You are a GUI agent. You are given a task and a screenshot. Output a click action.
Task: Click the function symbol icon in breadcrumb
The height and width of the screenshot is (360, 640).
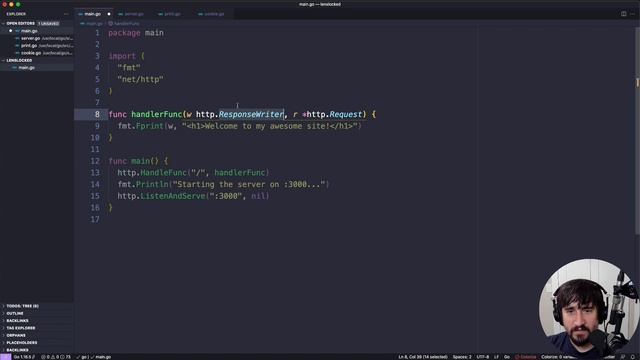[x=111, y=24]
